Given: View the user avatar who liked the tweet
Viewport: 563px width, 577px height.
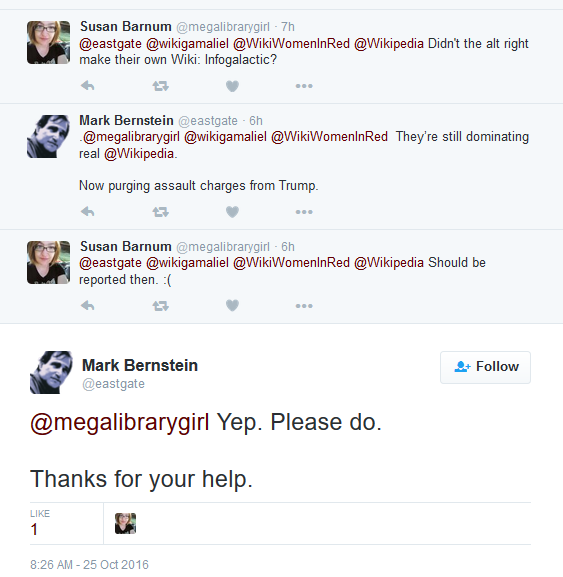Looking at the screenshot, I should click(125, 523).
